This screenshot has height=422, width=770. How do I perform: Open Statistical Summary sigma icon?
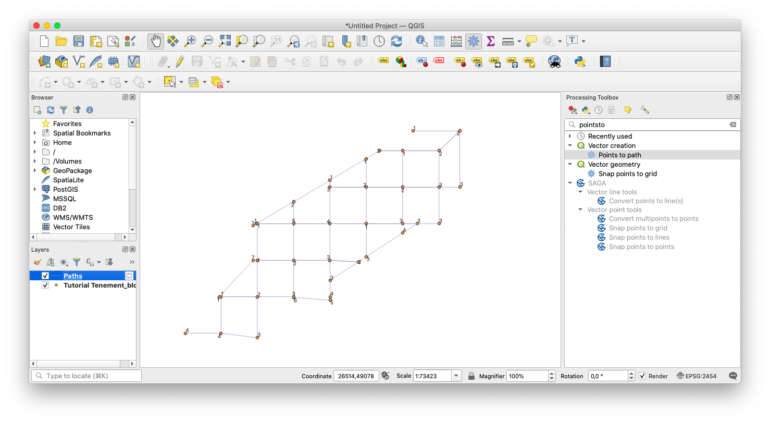[490, 41]
